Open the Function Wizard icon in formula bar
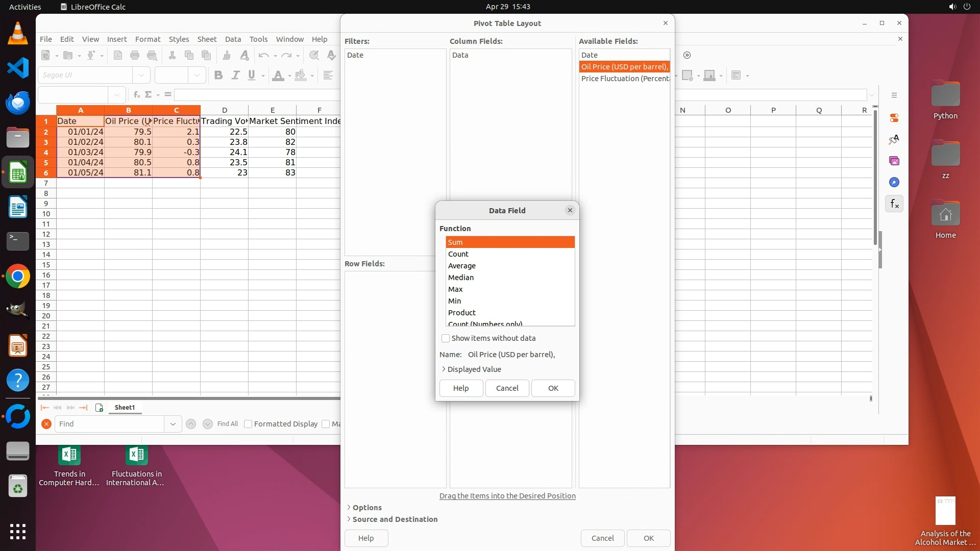The width and height of the screenshot is (980, 551). (137, 95)
